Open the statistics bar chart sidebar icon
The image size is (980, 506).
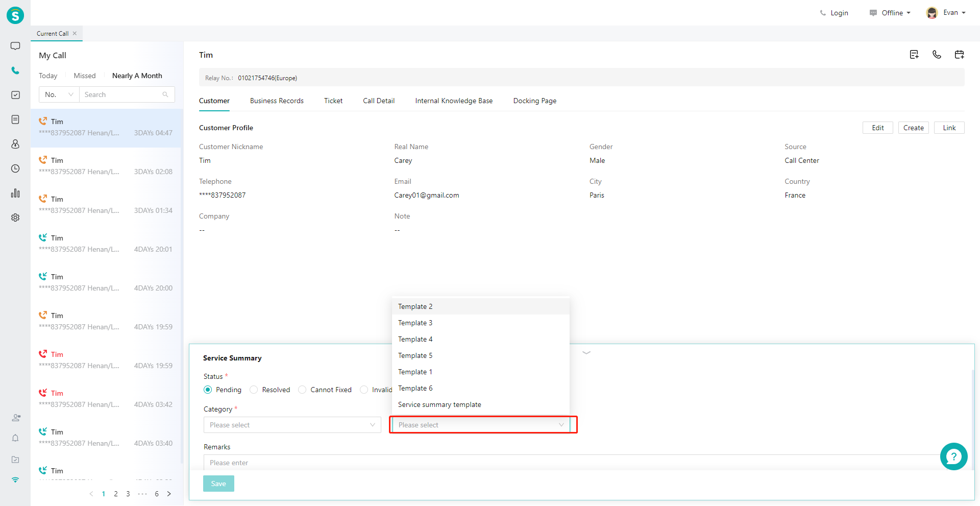[15, 193]
